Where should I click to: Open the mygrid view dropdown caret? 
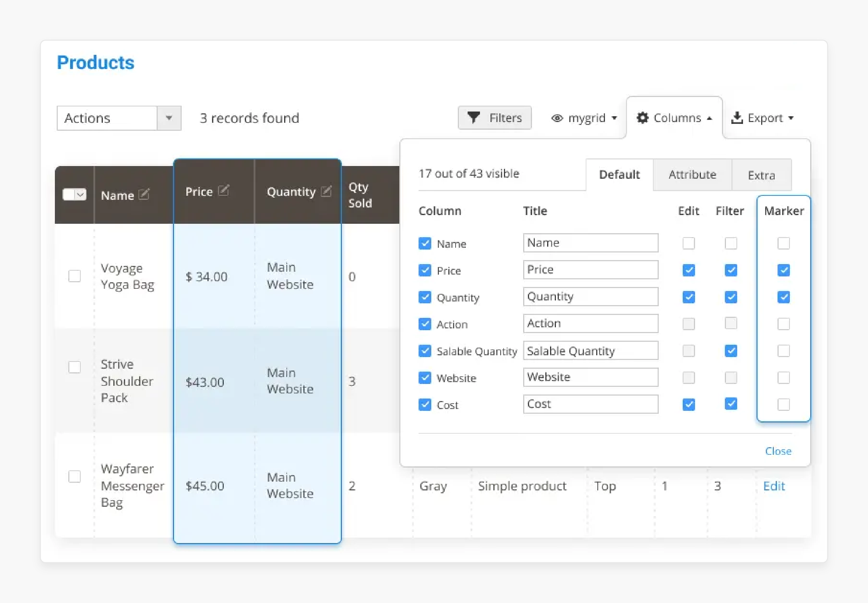pyautogui.click(x=614, y=118)
